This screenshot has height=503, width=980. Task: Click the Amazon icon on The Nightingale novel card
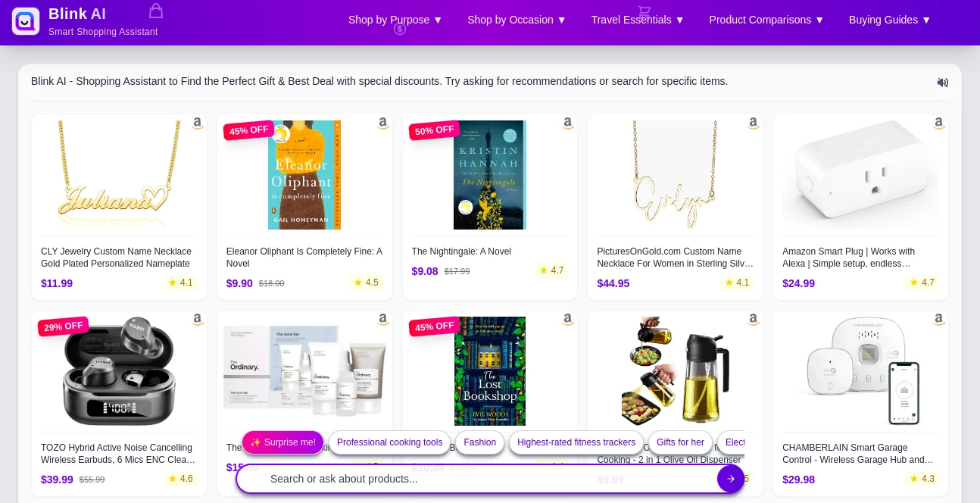click(x=567, y=122)
